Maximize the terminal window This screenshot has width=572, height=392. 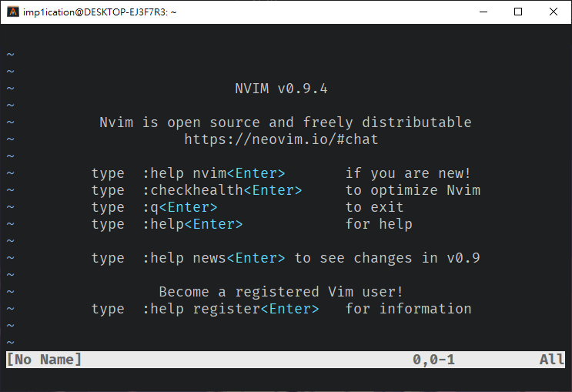517,12
